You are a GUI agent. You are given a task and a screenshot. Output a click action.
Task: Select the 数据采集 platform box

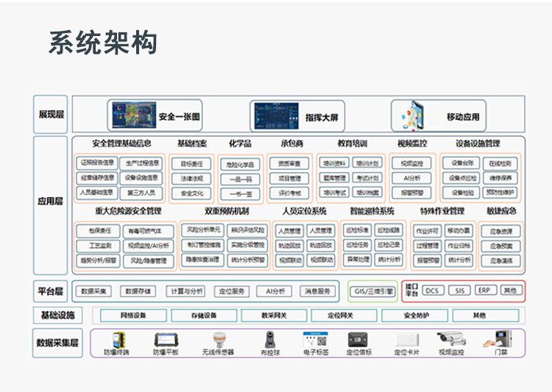click(94, 291)
